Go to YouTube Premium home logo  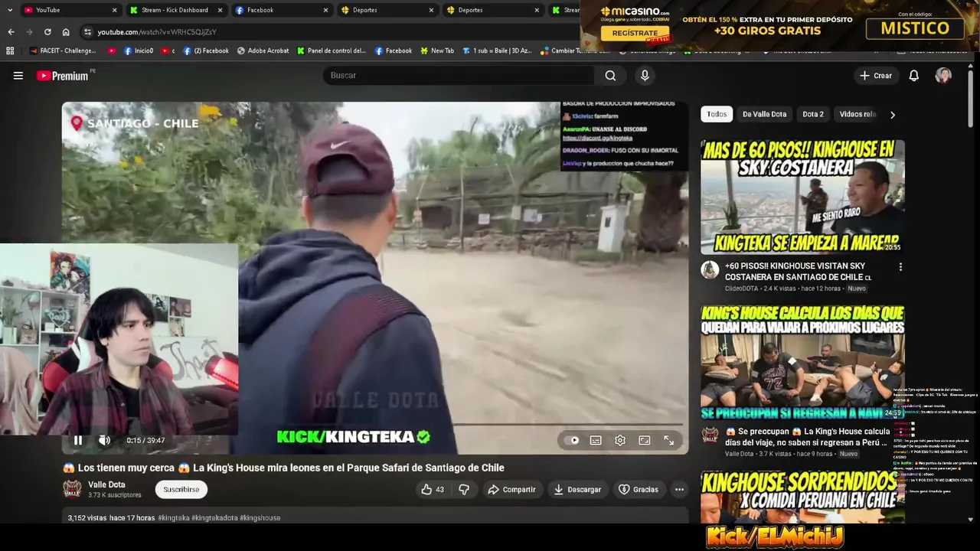[64, 76]
